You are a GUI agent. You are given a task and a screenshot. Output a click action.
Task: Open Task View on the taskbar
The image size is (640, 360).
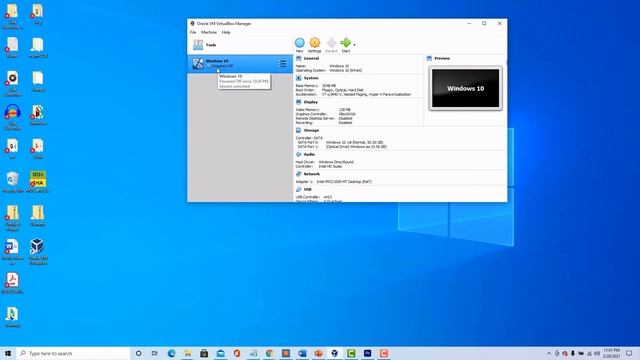click(155, 353)
